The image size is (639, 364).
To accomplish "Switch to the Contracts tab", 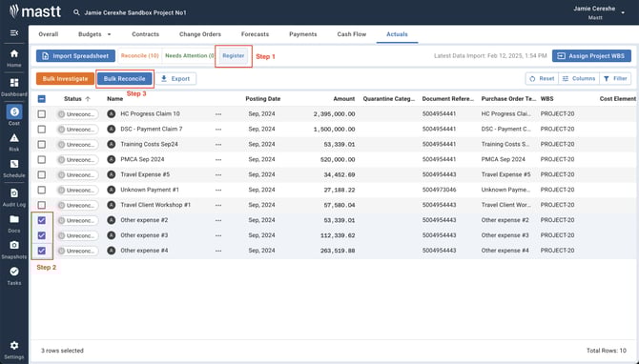I will tap(146, 34).
